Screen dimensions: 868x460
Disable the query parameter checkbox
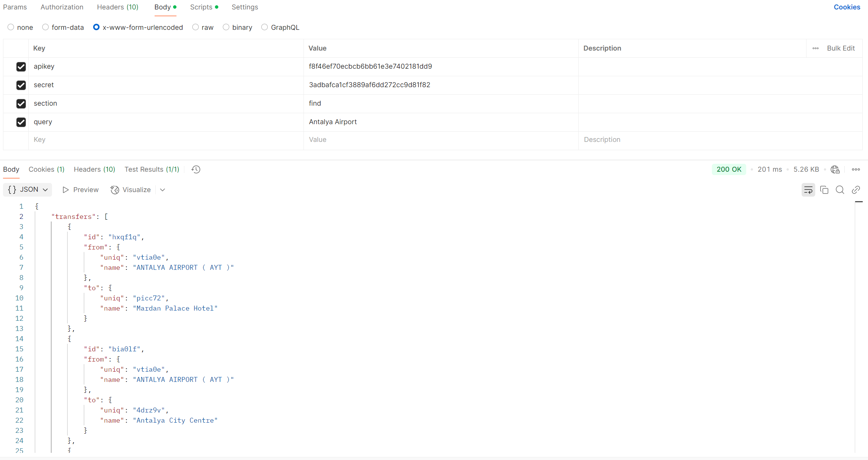(x=21, y=122)
